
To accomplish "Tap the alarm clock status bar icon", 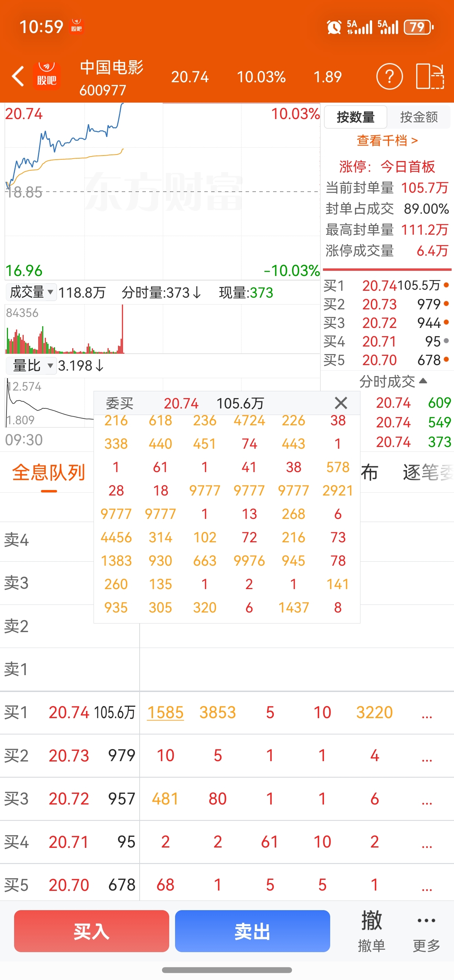I will (x=334, y=27).
